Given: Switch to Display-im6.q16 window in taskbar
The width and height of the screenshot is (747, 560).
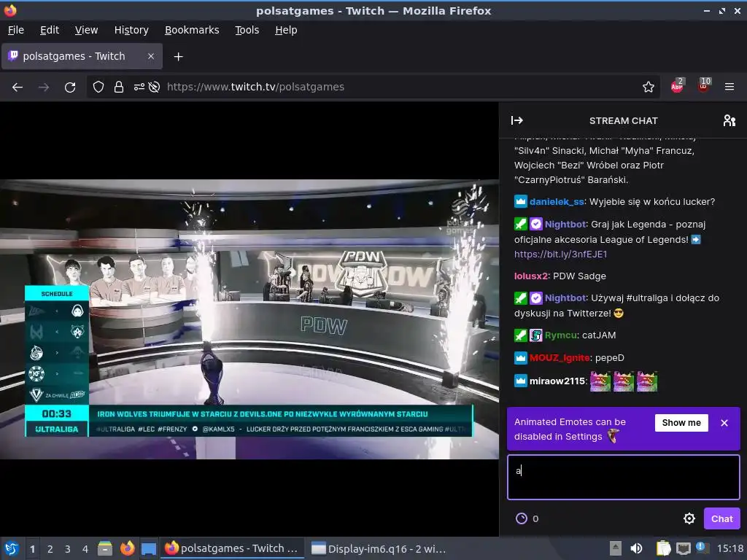Looking at the screenshot, I should pyautogui.click(x=379, y=548).
